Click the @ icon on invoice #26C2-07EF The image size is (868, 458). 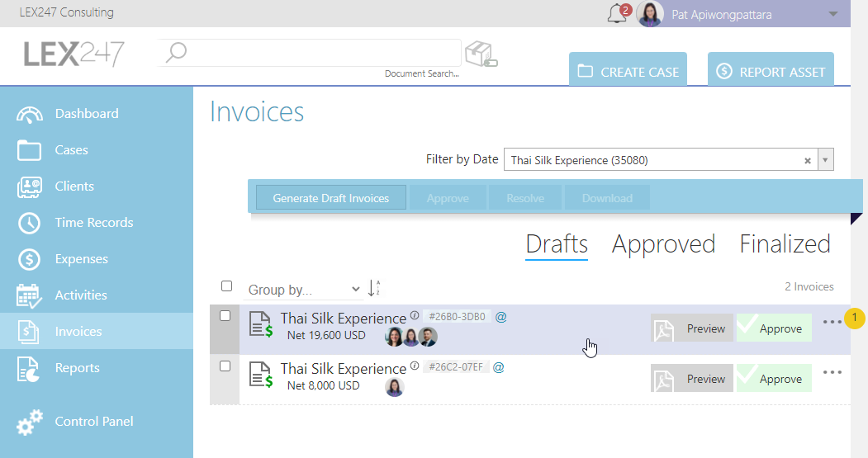point(499,367)
